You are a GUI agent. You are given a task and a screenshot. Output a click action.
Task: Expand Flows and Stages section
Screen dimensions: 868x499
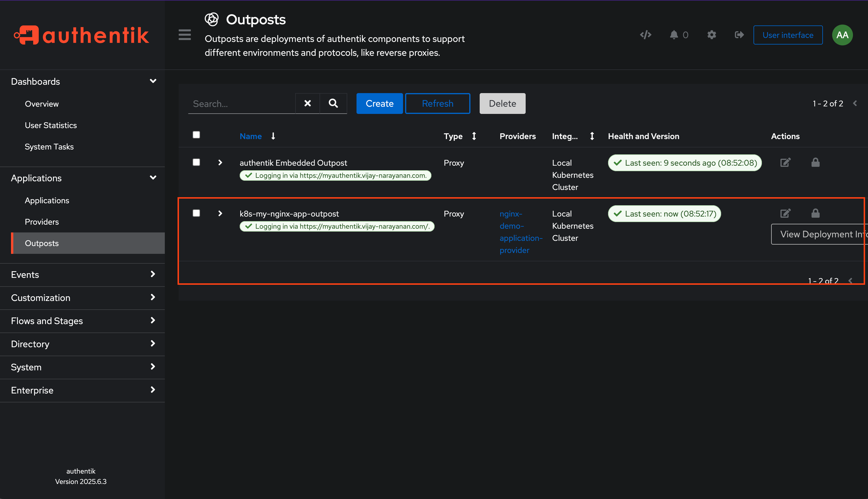82,321
